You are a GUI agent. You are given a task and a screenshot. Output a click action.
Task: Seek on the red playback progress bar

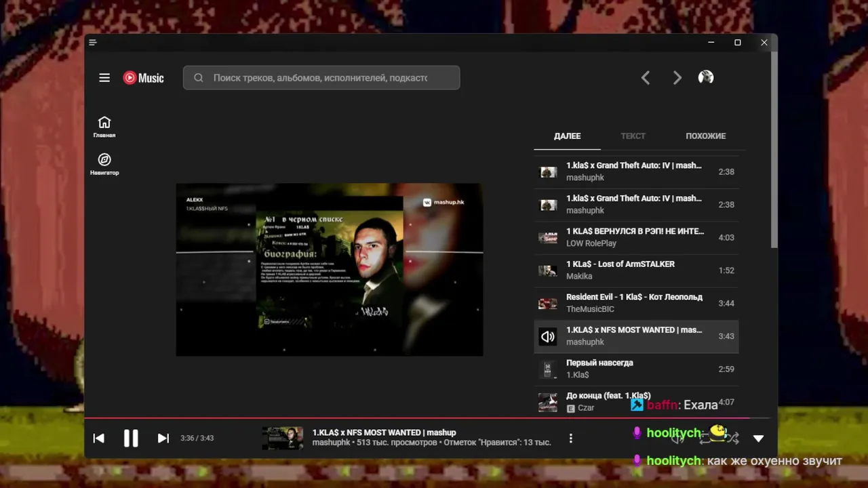pyautogui.click(x=427, y=419)
